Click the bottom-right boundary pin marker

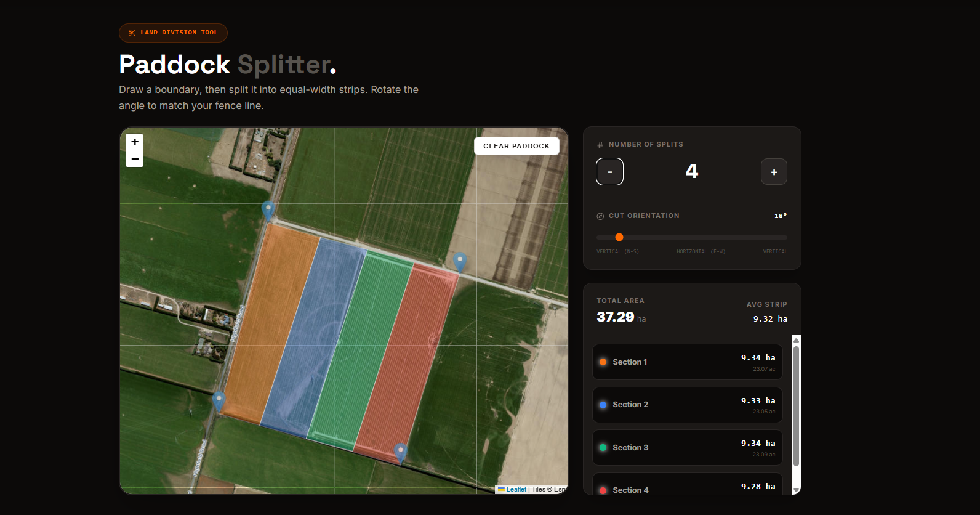click(400, 452)
